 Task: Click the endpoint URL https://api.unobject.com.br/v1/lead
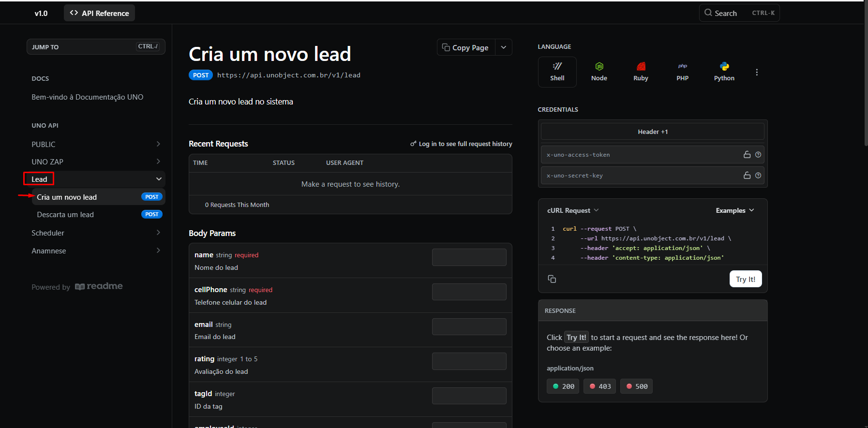[289, 75]
